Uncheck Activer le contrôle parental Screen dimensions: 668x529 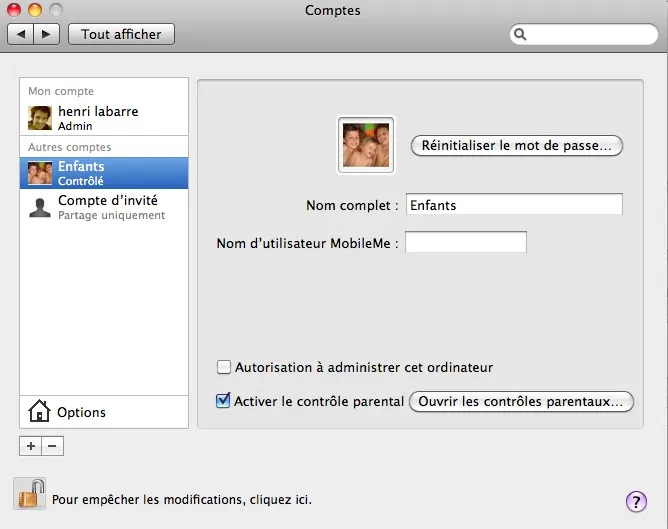(x=223, y=401)
